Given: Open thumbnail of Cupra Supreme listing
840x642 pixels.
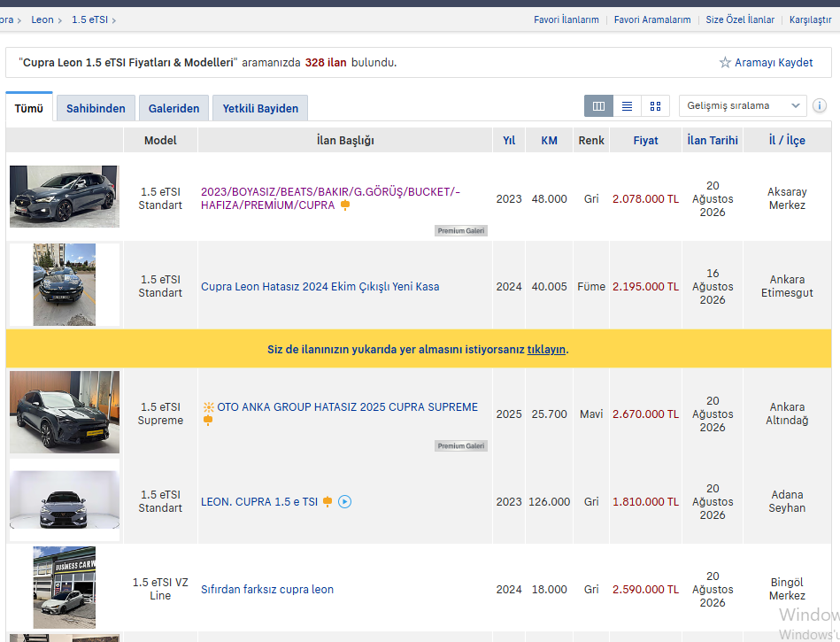Looking at the screenshot, I should coord(65,412).
